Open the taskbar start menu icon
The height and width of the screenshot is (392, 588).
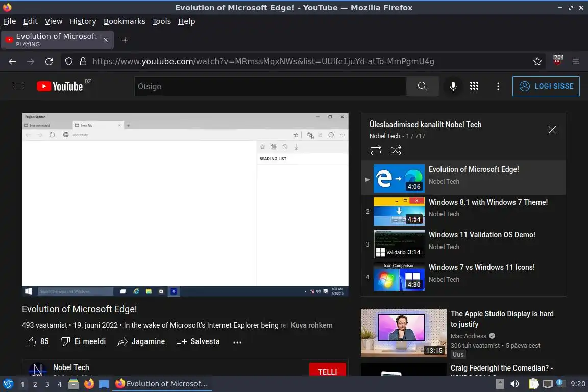pyautogui.click(x=8, y=384)
